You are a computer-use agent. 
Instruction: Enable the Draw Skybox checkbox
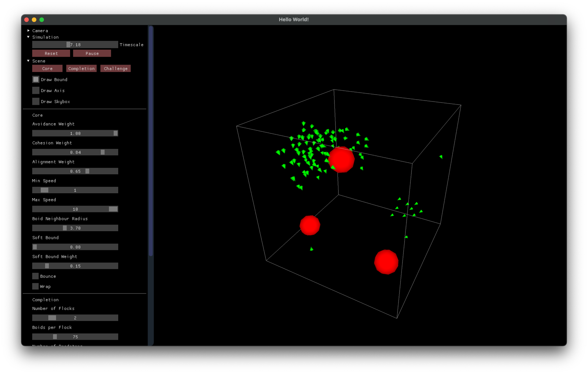pos(36,101)
